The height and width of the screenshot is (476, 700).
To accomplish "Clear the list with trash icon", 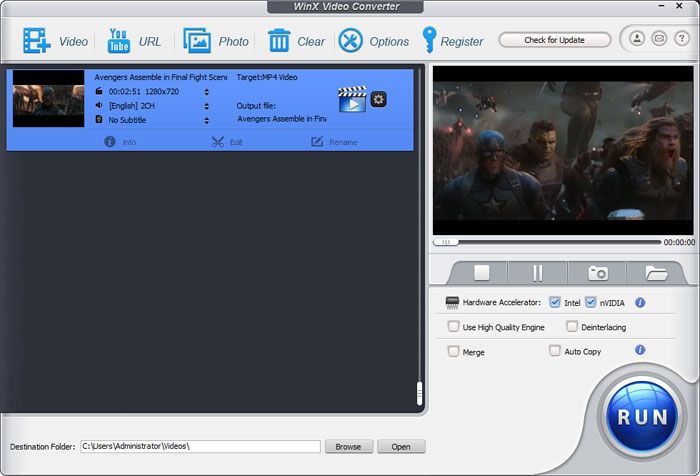I will tap(279, 41).
